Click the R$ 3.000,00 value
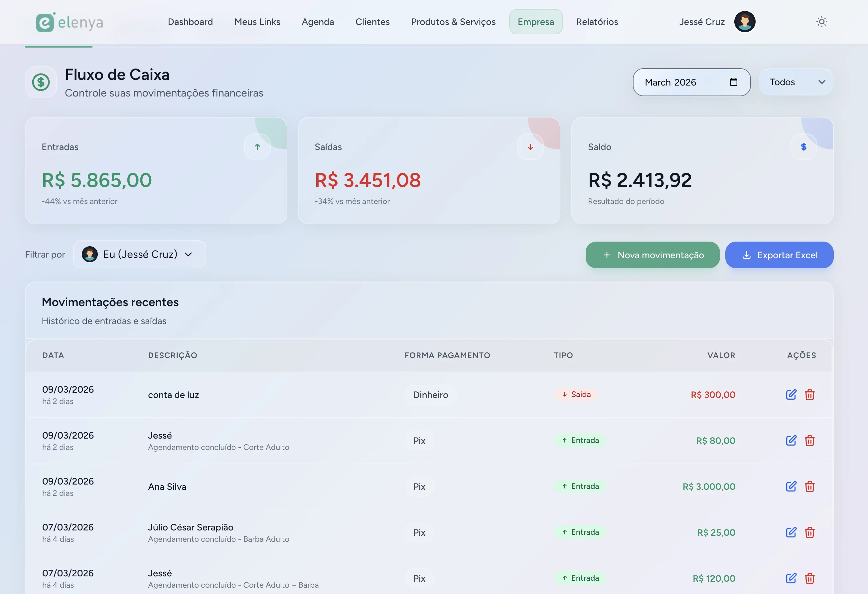This screenshot has height=594, width=868. (708, 487)
